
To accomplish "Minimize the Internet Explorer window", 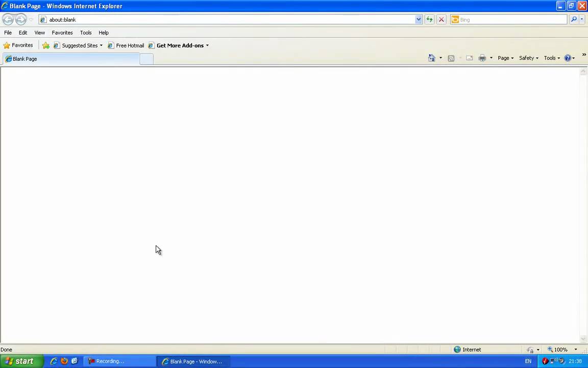I will tap(561, 6).
